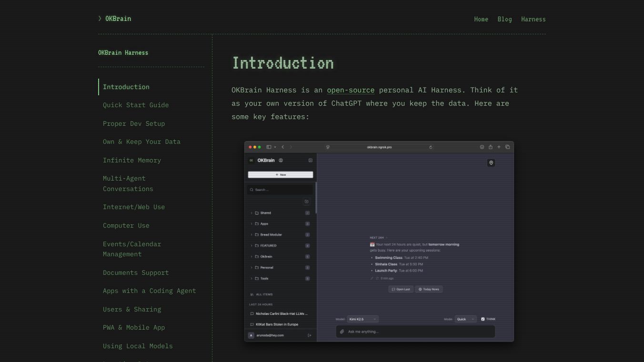Image resolution: width=644 pixels, height=362 pixels.
Task: Click the Tools folder icon
Action: tap(257, 279)
